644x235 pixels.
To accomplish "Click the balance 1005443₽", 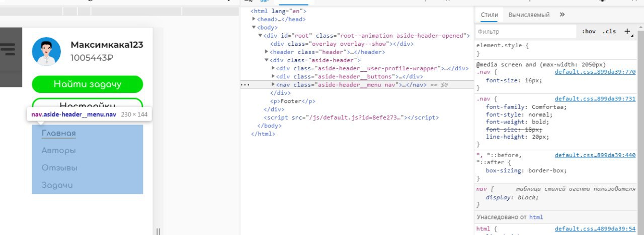I will [x=92, y=58].
